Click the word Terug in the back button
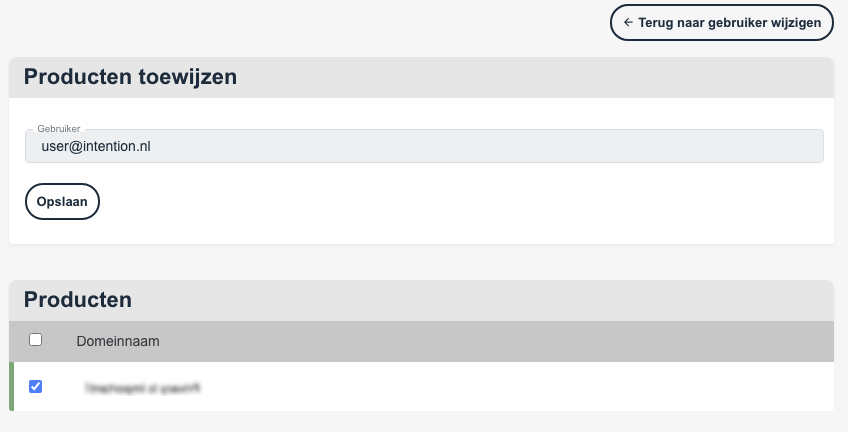848x432 pixels. [655, 23]
